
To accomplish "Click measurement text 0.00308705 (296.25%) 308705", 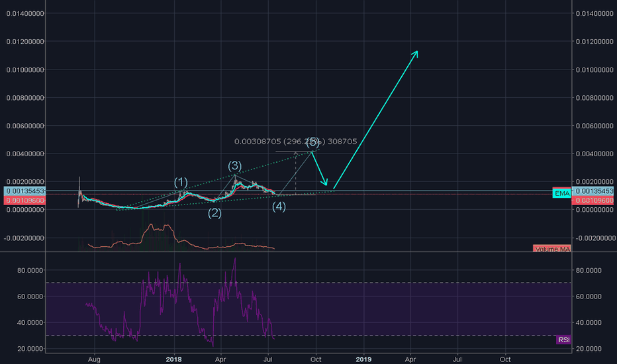I will [x=295, y=141].
